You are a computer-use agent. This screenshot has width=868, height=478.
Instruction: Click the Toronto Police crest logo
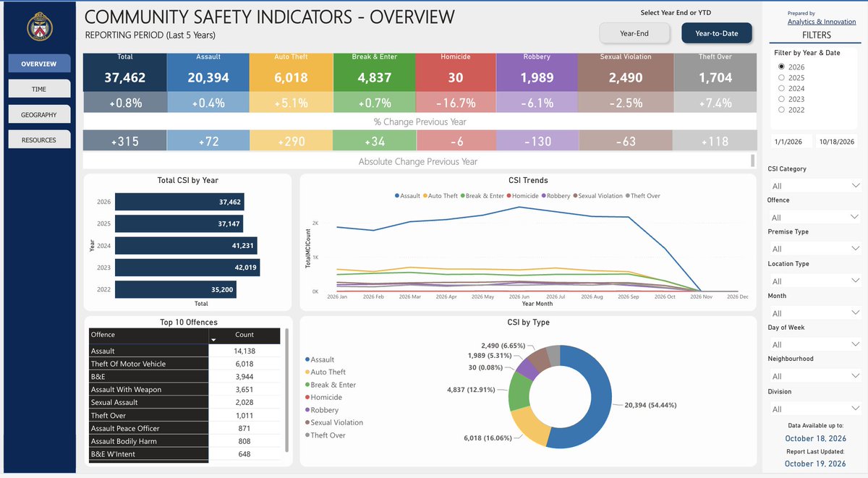(x=39, y=28)
